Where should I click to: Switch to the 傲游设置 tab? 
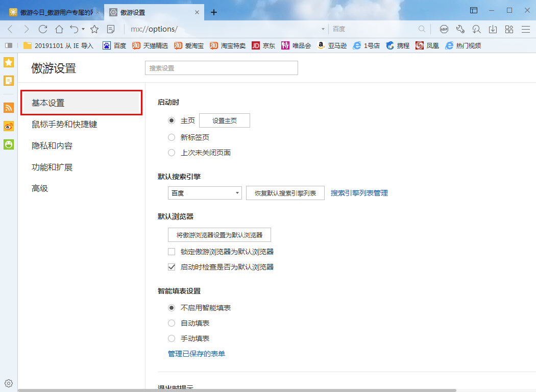147,11
